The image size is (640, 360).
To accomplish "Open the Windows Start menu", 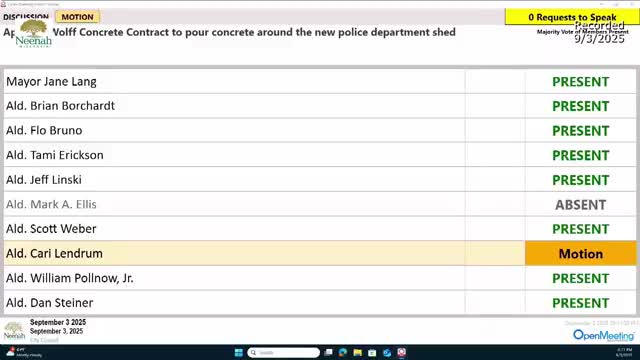I will pyautogui.click(x=239, y=352).
